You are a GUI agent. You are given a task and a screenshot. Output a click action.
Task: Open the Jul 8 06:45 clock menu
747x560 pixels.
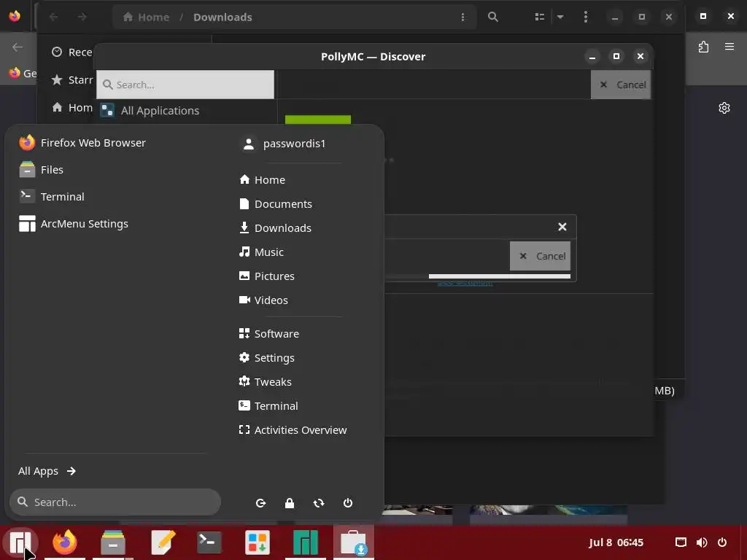tap(616, 542)
